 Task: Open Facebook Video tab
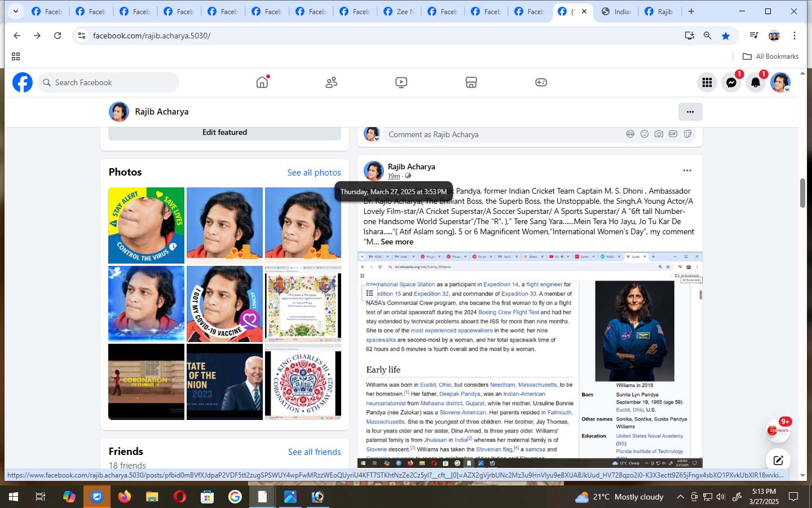tap(401, 82)
